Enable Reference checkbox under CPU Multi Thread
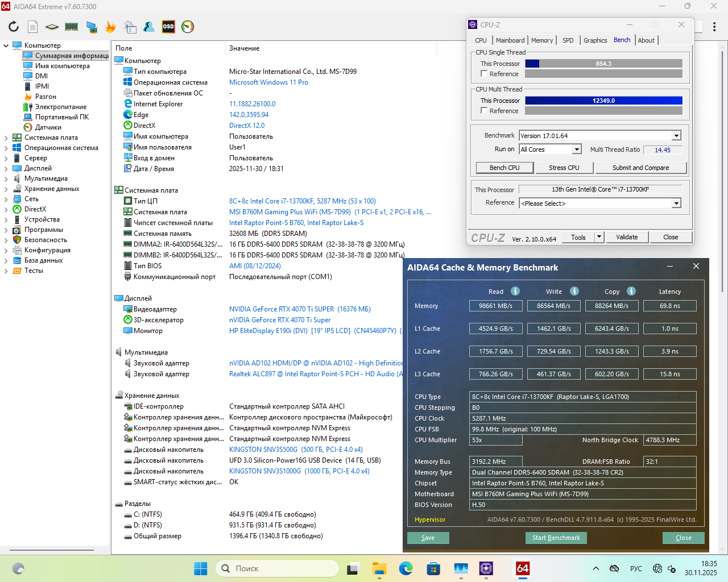This screenshot has width=728, height=582. pyautogui.click(x=484, y=111)
